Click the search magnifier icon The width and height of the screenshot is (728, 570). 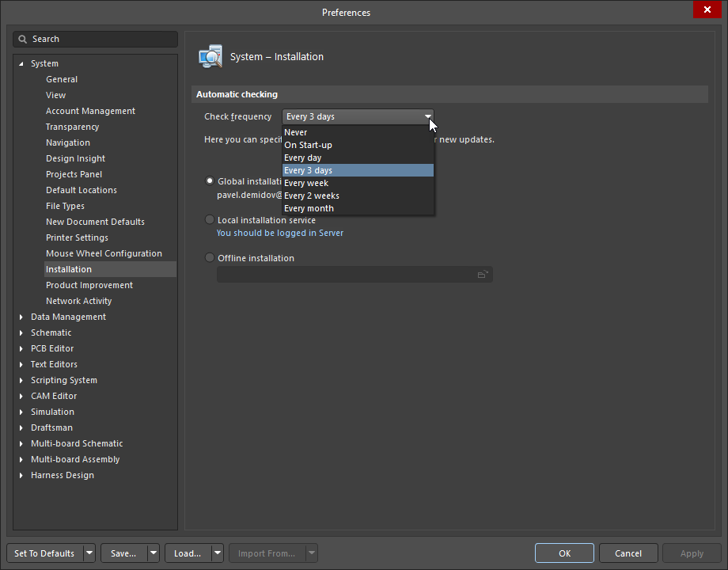pyautogui.click(x=23, y=39)
